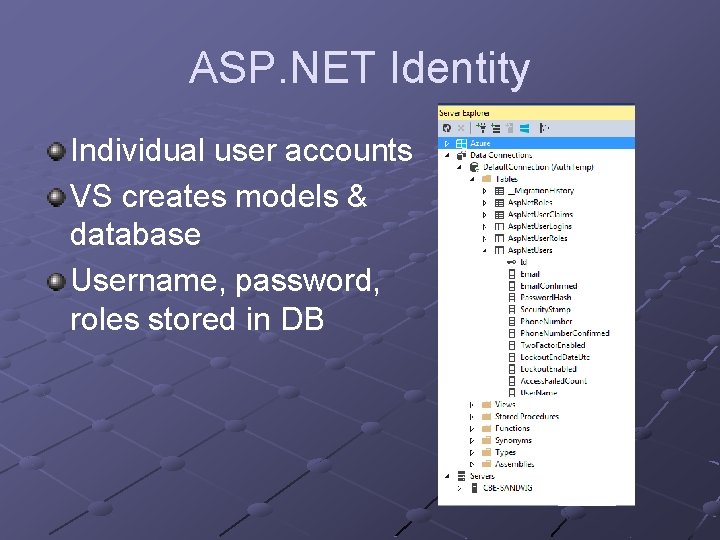The image size is (720, 540).
Task: Click the Connect to Database plug icon
Action: pyautogui.click(x=481, y=128)
